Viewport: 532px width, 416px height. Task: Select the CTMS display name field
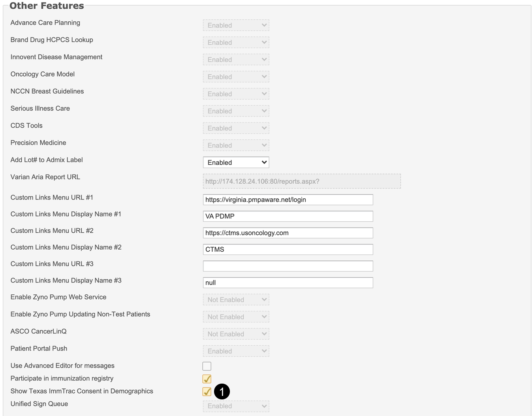pos(288,250)
